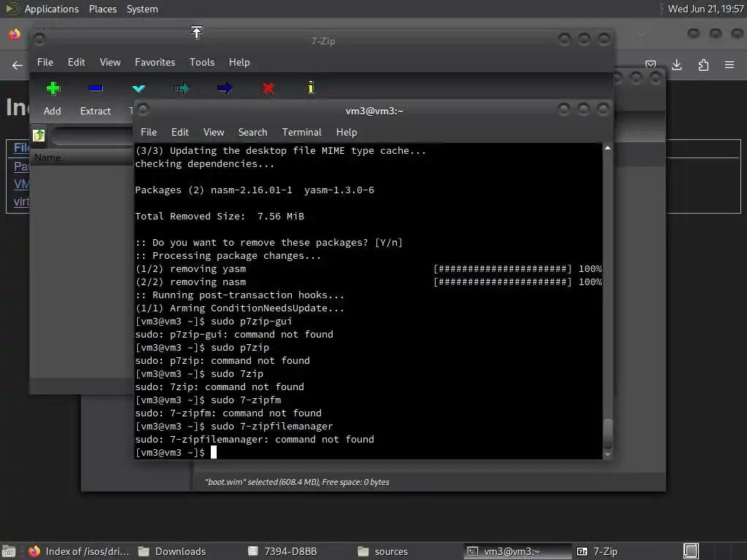
Task: Click the "sudo 7-zipfilemanager" command line
Action: click(x=234, y=426)
